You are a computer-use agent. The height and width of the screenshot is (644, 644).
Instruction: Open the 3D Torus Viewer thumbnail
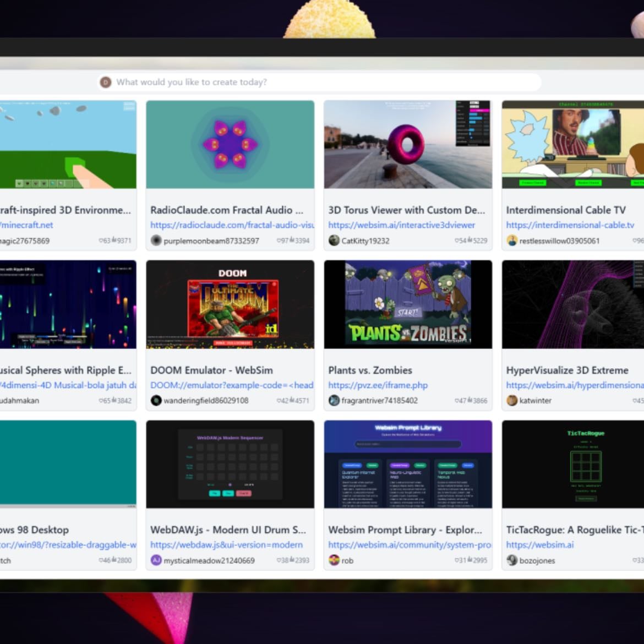408,145
